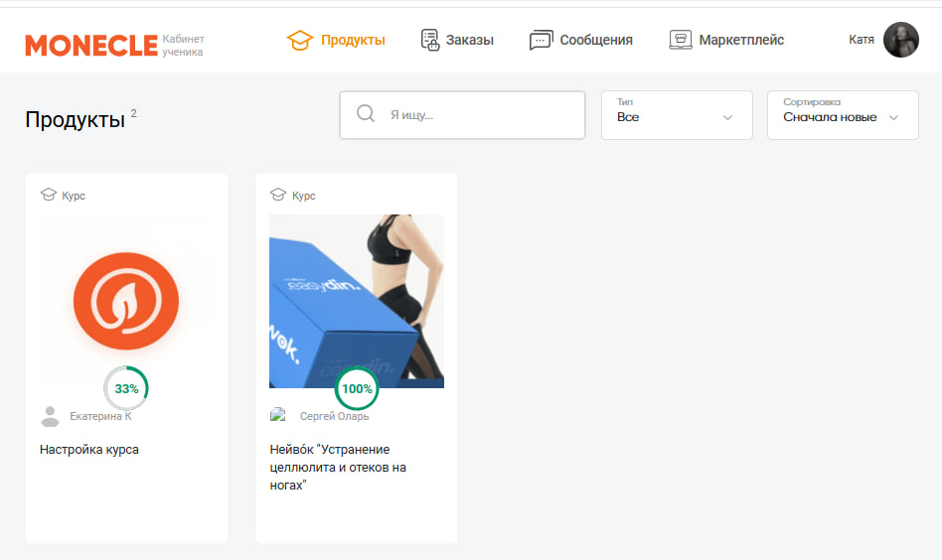Click the MONECLE logo
The width and height of the screenshot is (942, 560).
click(x=91, y=45)
